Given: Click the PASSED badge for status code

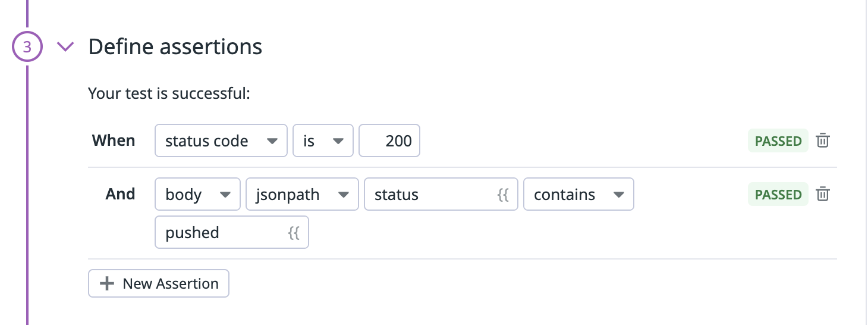Looking at the screenshot, I should click(778, 141).
